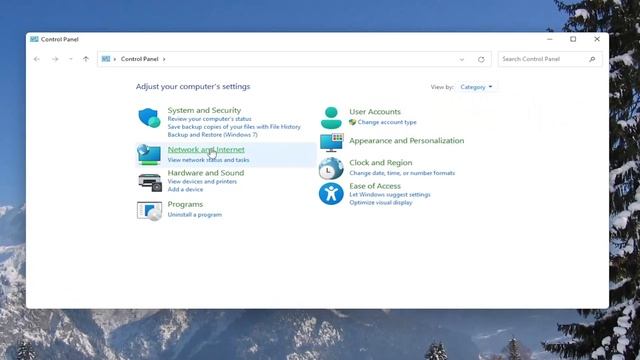640x360 pixels.
Task: Select the Control Panel breadcrumb
Action: pyautogui.click(x=140, y=59)
